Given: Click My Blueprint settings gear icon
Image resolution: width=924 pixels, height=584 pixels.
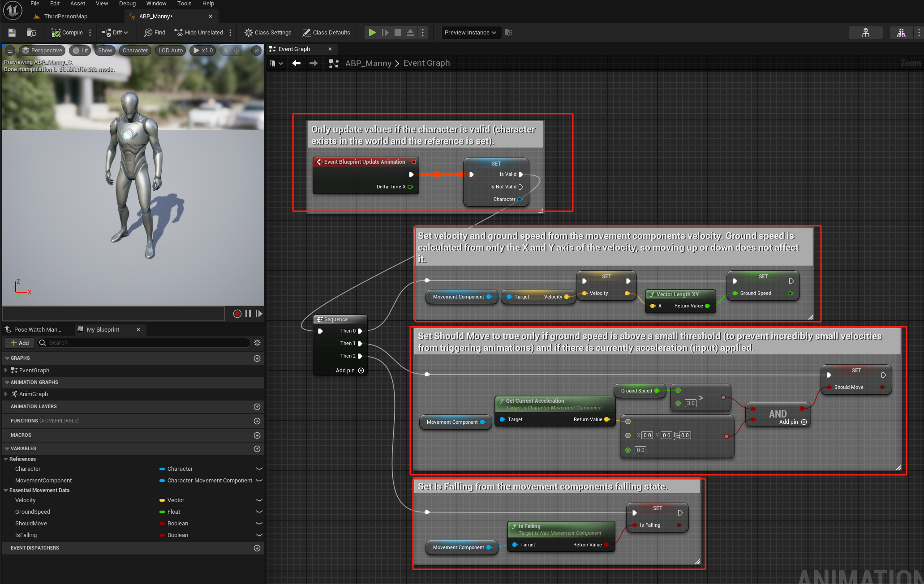Looking at the screenshot, I should (x=257, y=343).
